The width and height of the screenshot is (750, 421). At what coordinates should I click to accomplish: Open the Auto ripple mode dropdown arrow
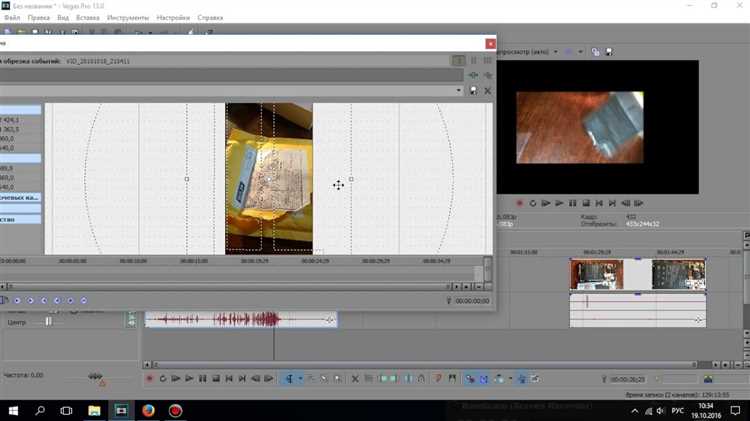[x=510, y=379]
